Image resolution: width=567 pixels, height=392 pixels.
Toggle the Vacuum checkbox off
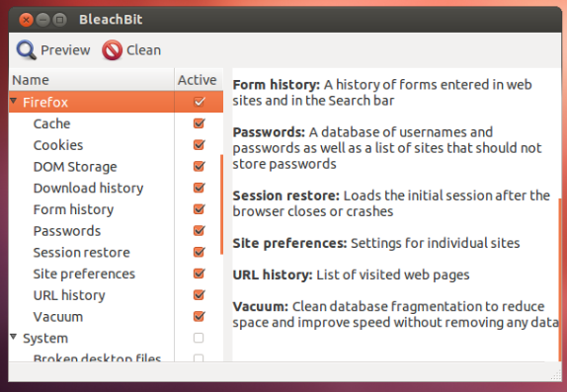tap(199, 316)
